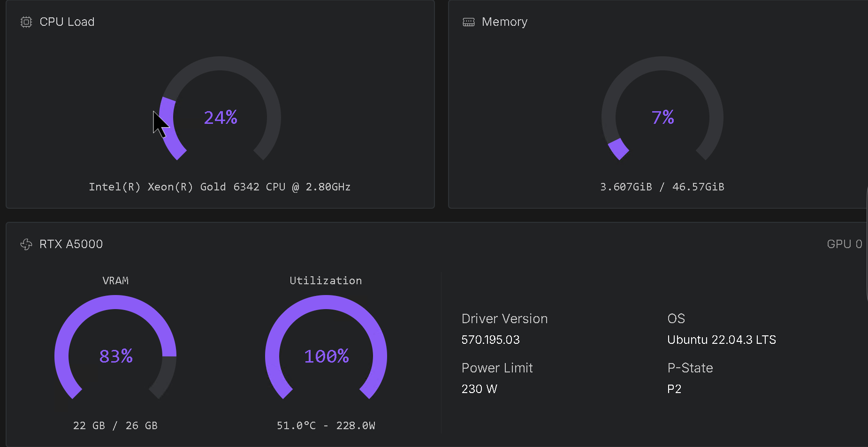Click the Memory card title
Image resolution: width=868 pixels, height=447 pixels.
(504, 22)
